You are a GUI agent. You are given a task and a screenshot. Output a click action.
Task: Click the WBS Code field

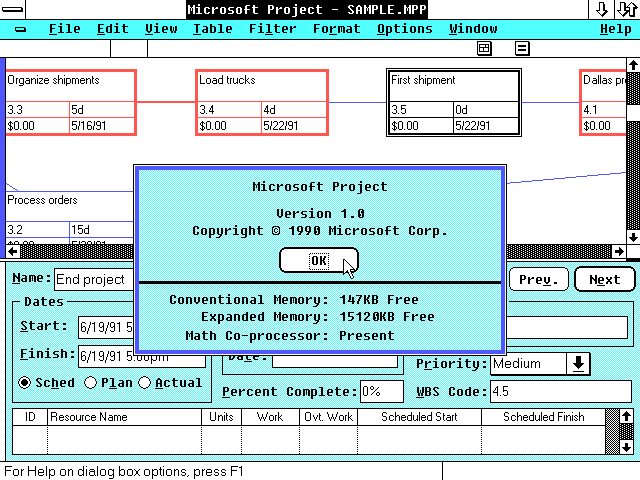click(561, 391)
